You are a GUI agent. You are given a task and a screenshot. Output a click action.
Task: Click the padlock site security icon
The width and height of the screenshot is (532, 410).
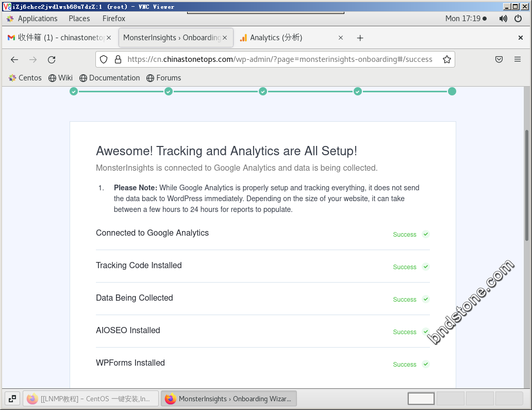pos(118,59)
